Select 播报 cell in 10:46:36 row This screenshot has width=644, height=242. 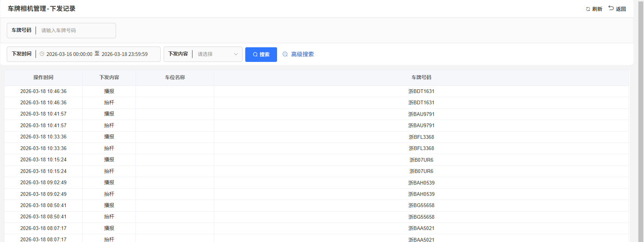pos(109,91)
